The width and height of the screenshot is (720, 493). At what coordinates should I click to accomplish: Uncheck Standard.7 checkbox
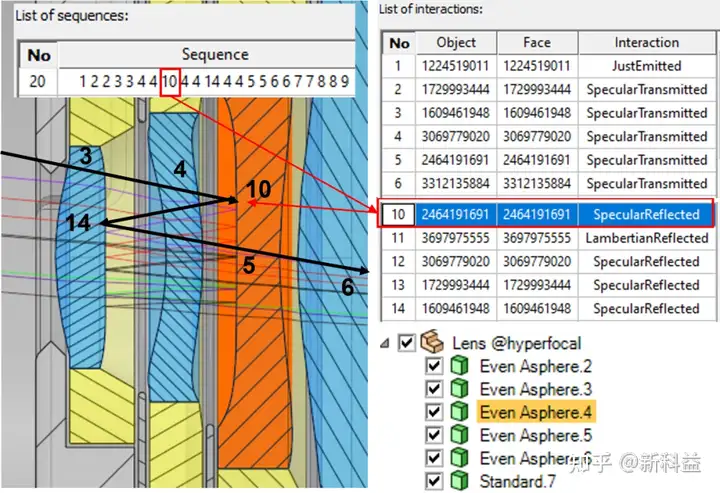(x=433, y=481)
